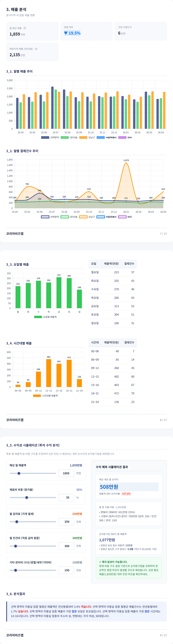Click the 614 data label on payment chart
The width and height of the screenshot is (173, 644).
click(89, 189)
